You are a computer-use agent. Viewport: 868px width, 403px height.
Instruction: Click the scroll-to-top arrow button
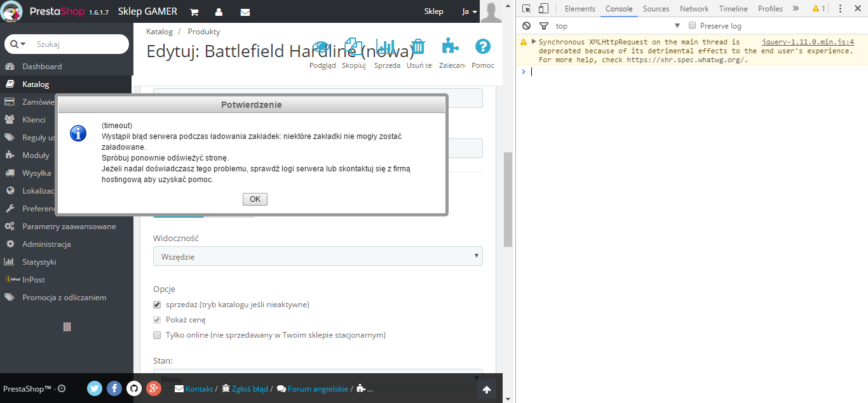(487, 390)
